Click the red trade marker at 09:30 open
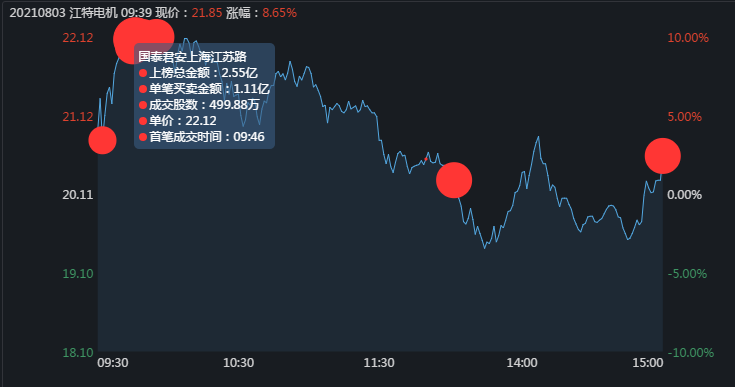The image size is (735, 387). (x=102, y=140)
